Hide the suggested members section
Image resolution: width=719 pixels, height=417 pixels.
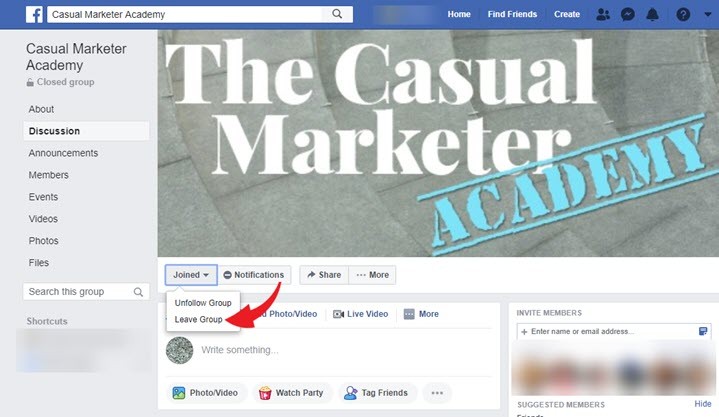(702, 404)
